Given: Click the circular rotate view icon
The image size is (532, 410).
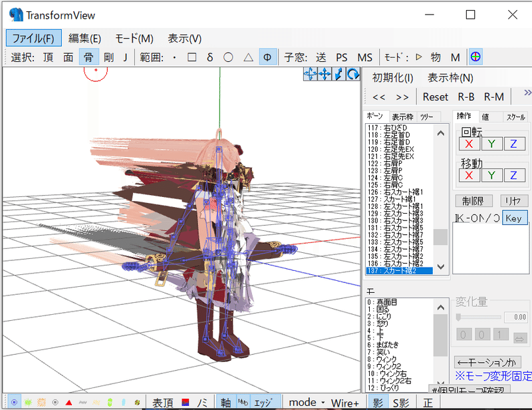Looking at the screenshot, I should (353, 74).
